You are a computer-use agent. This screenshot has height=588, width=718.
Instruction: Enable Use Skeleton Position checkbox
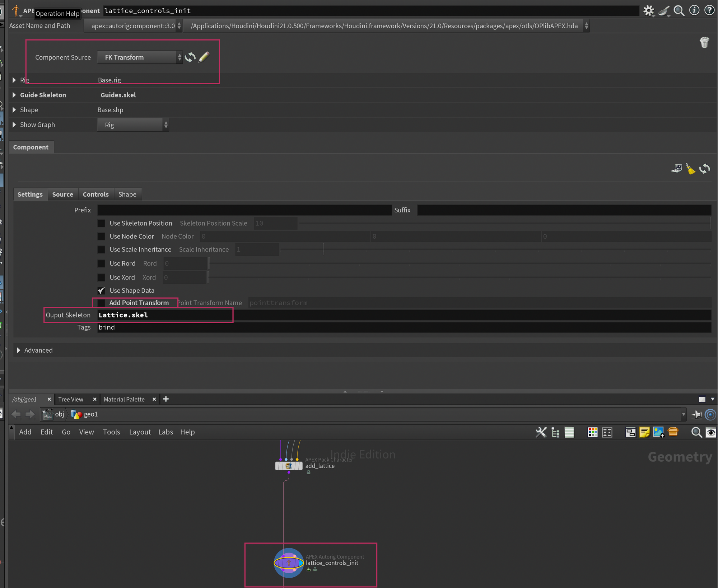pos(101,224)
